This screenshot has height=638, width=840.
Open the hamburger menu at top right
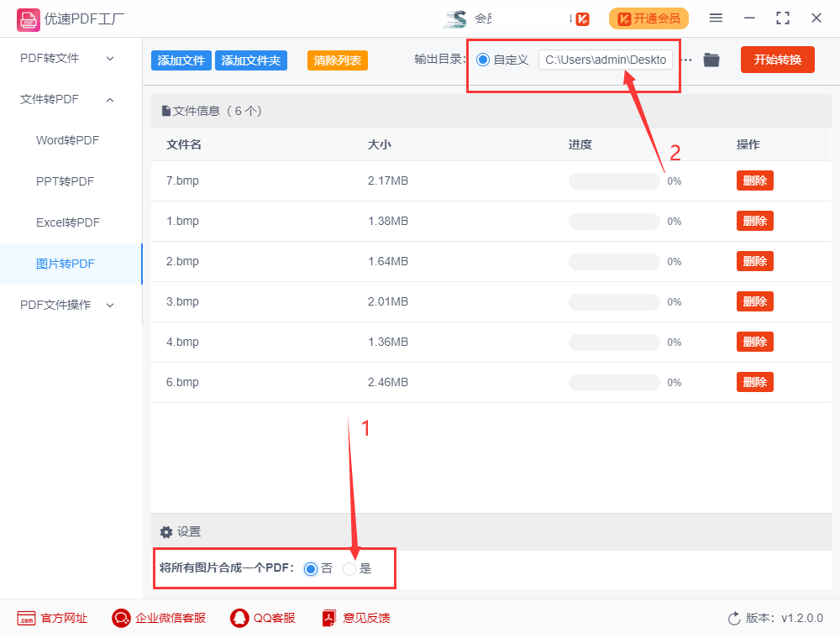click(x=716, y=18)
